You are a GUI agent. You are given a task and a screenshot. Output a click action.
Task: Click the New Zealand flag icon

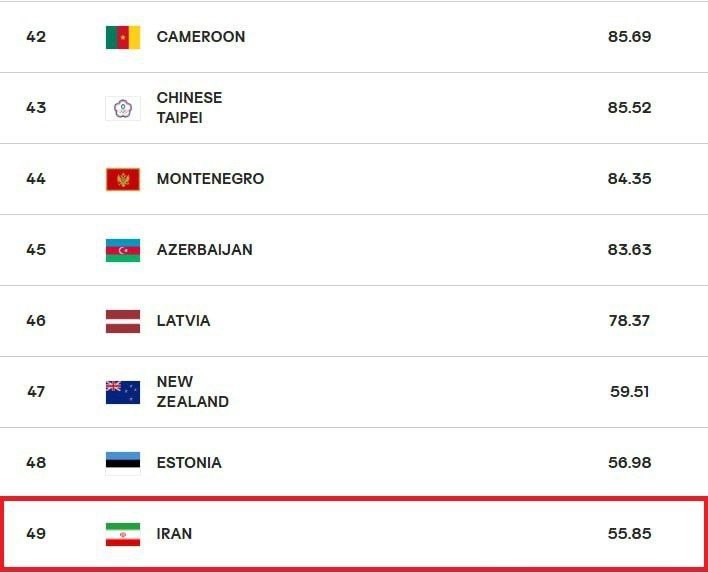pyautogui.click(x=123, y=392)
